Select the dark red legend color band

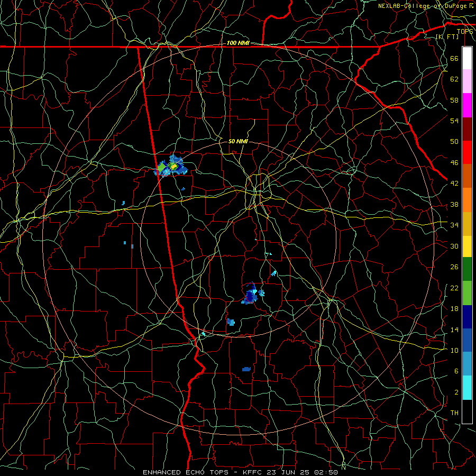[x=467, y=129]
